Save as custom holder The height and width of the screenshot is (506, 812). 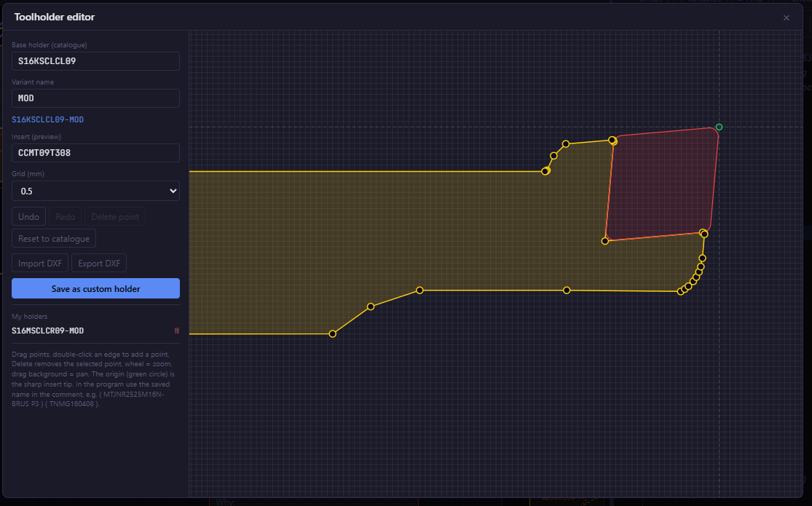[96, 288]
